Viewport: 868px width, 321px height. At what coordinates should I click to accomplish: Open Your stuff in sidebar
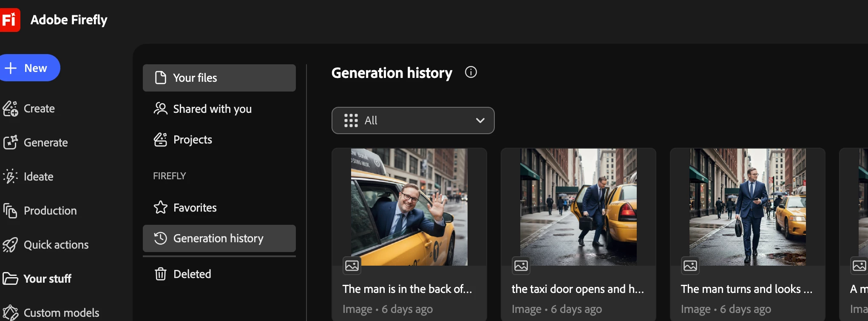click(37, 279)
